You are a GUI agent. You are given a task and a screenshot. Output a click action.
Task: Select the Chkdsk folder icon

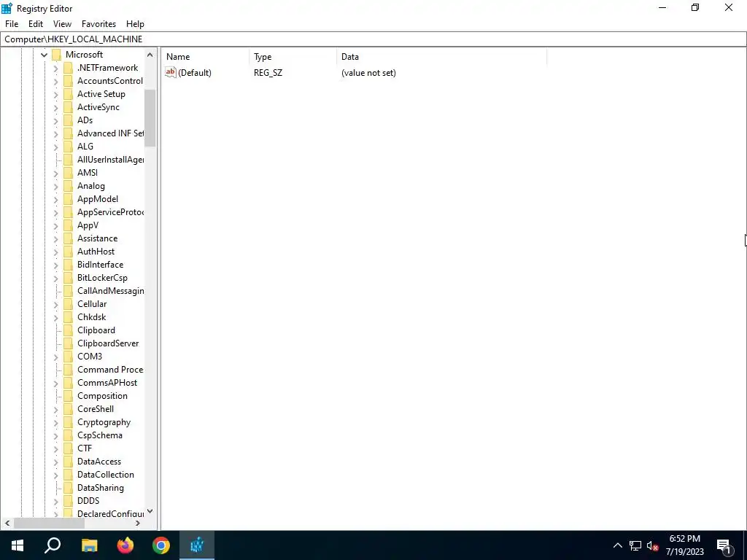point(68,316)
